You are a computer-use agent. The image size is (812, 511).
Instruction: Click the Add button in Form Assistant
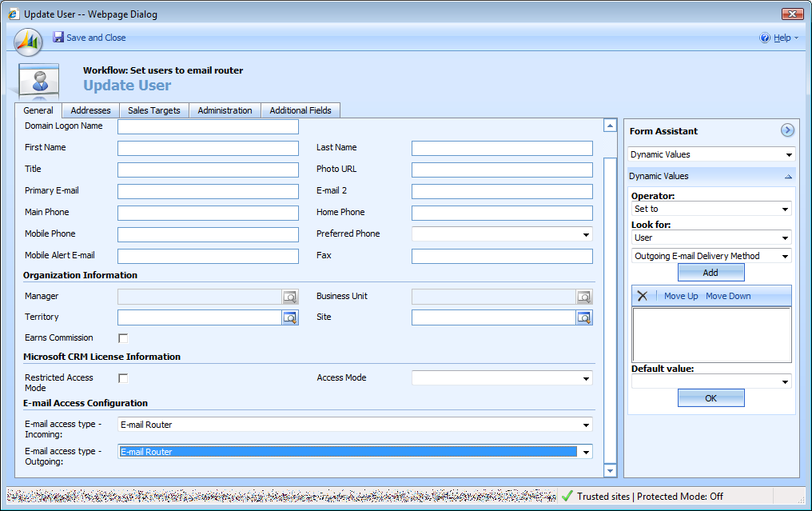pyautogui.click(x=710, y=273)
